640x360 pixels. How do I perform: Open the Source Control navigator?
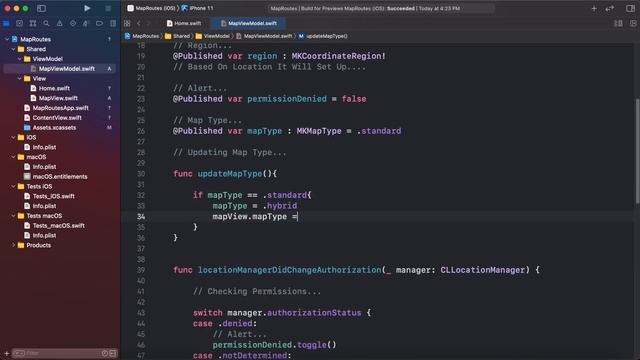tap(19, 23)
